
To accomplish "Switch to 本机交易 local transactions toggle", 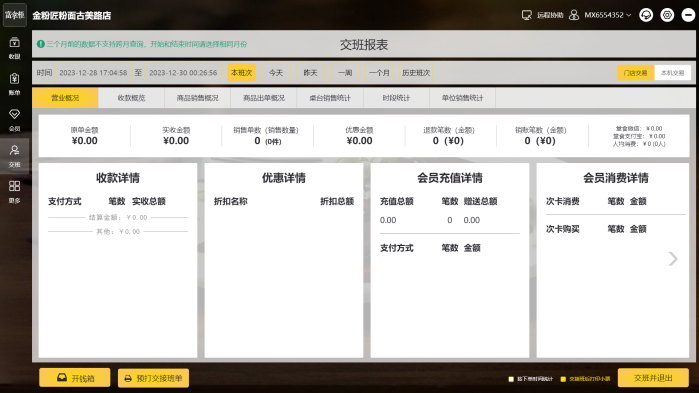I will (x=672, y=73).
